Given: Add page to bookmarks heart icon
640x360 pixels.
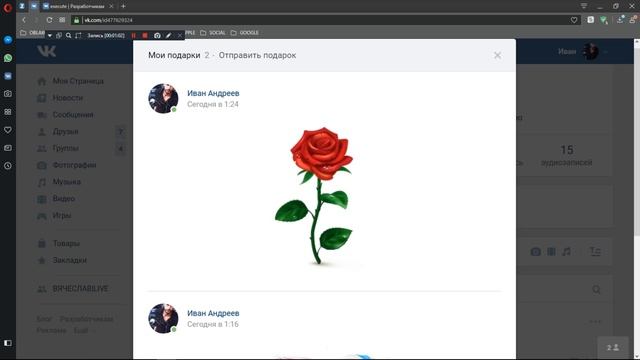Looking at the screenshot, I should pos(574,20).
